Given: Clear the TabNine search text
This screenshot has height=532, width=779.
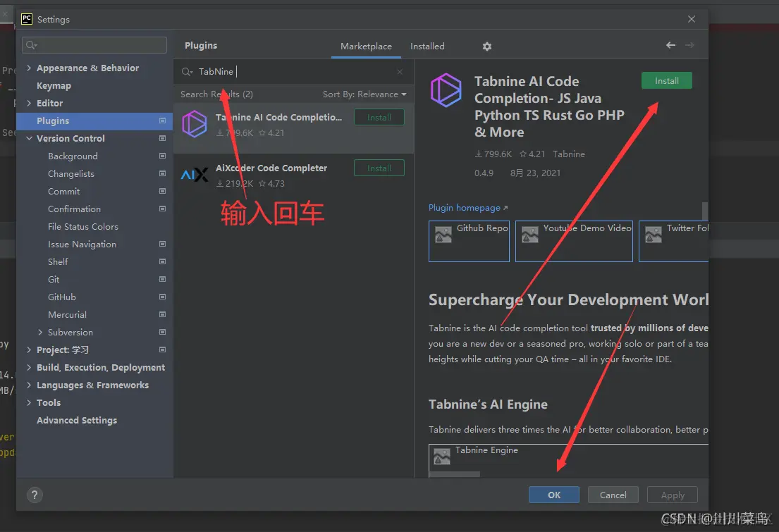Looking at the screenshot, I should click(400, 72).
